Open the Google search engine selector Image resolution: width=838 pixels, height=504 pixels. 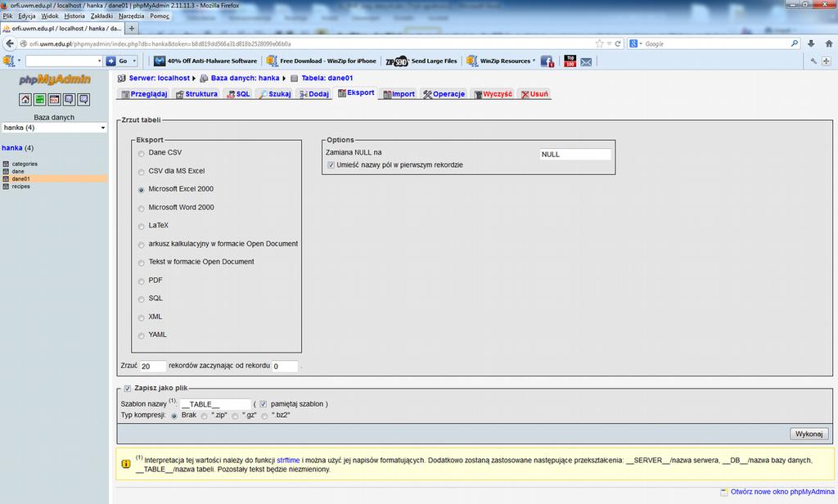635,44
